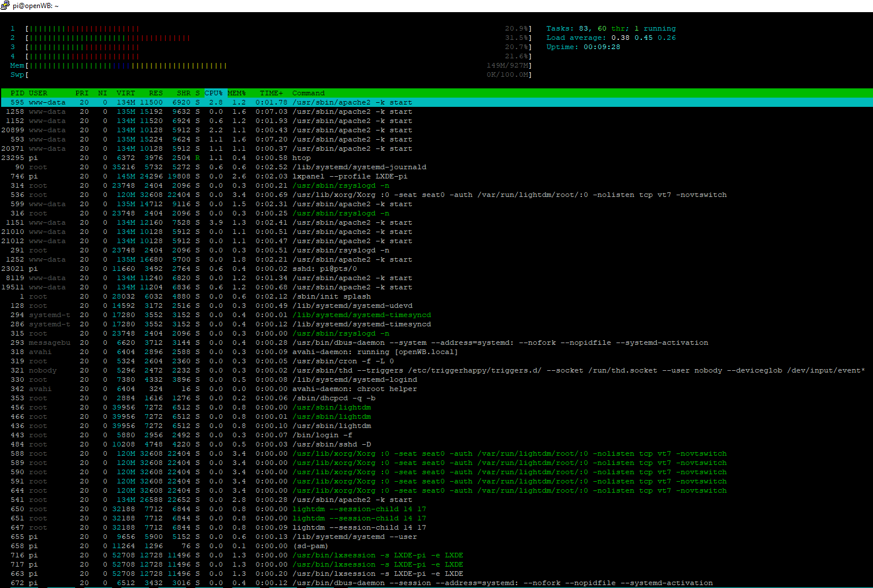This screenshot has height=588, width=873.
Task: Select the thd triggerhappy process row
Action: [436, 370]
